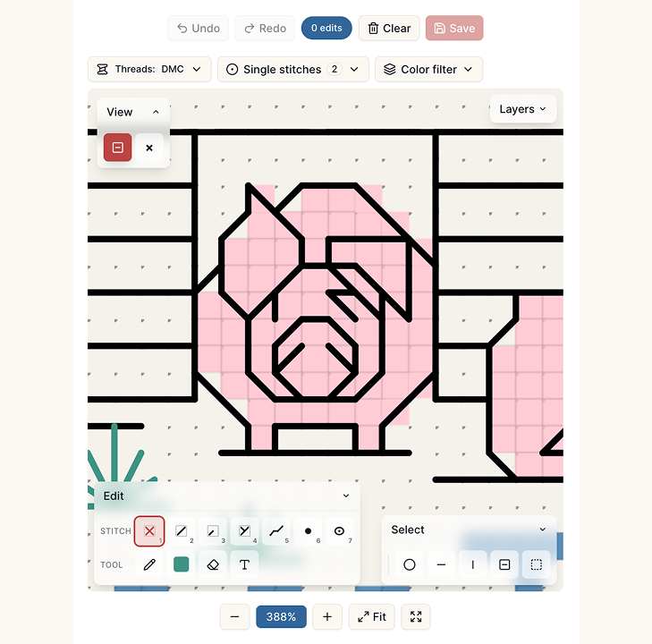Pick the filled rectangle select tool
The image size is (652, 644).
504,564
